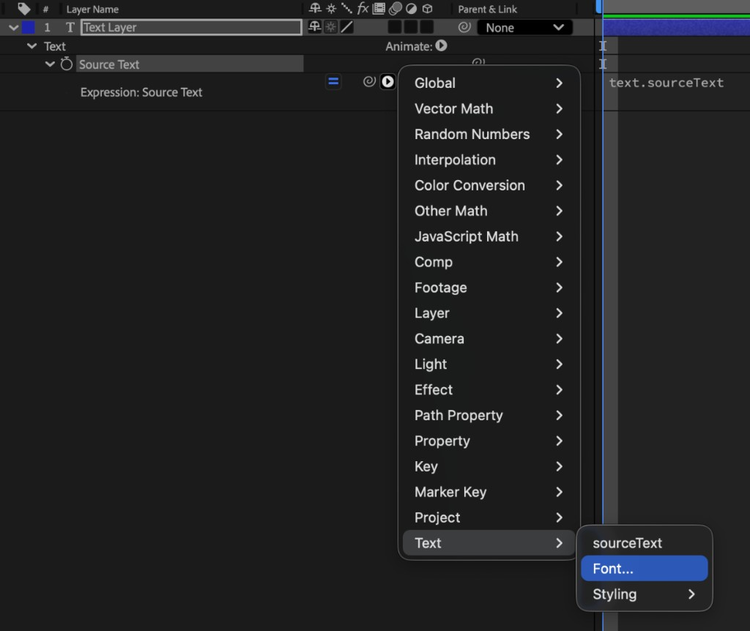The height and width of the screenshot is (631, 750).
Task: Collapse the Text Layer twirl arrow
Action: 13,28
